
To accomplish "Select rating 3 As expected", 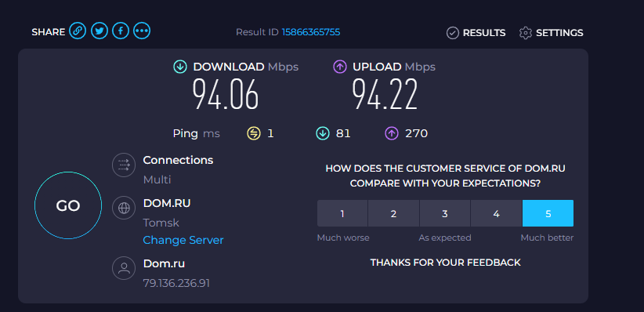I will [445, 213].
